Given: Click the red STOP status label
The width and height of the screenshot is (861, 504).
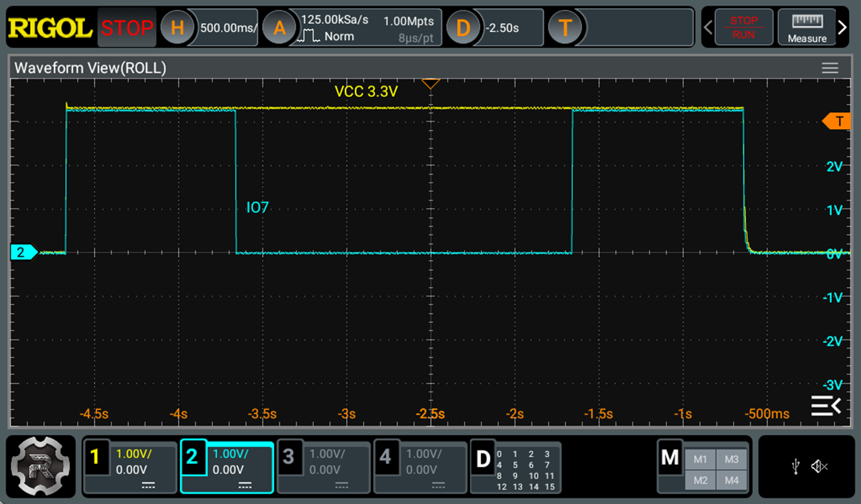Looking at the screenshot, I should (x=127, y=27).
